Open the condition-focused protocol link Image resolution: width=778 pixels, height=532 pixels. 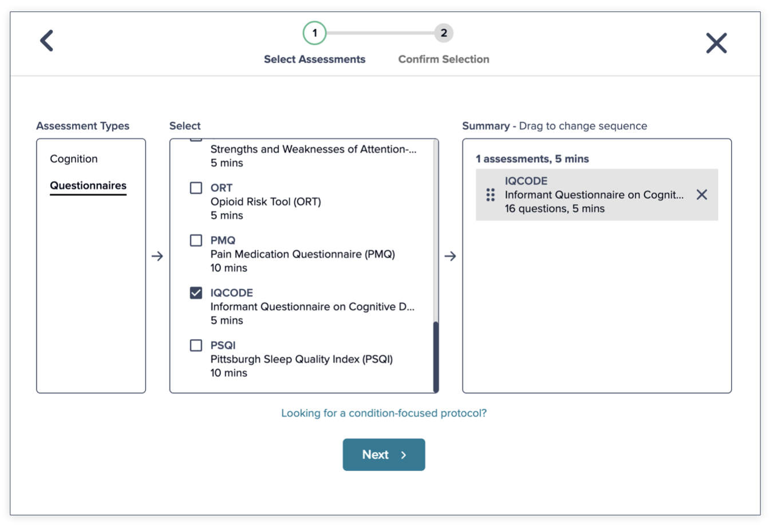click(384, 413)
